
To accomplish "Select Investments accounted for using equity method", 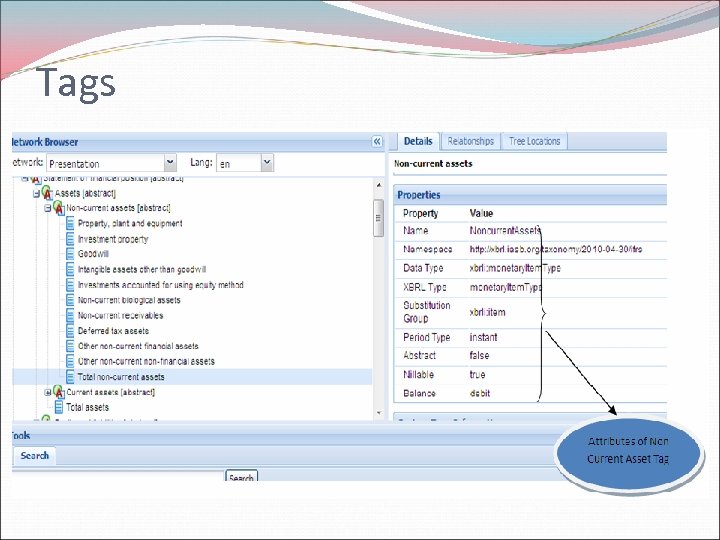I will [161, 285].
